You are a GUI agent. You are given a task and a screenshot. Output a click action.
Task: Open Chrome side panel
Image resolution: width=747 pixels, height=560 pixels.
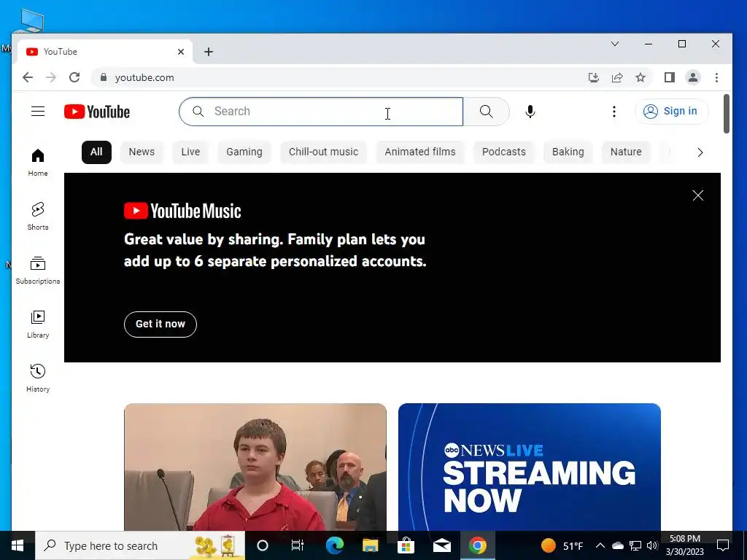(670, 77)
